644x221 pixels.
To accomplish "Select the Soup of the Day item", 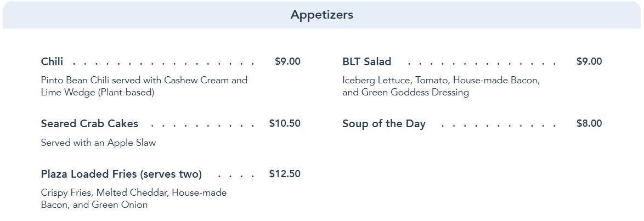I will click(x=383, y=124).
